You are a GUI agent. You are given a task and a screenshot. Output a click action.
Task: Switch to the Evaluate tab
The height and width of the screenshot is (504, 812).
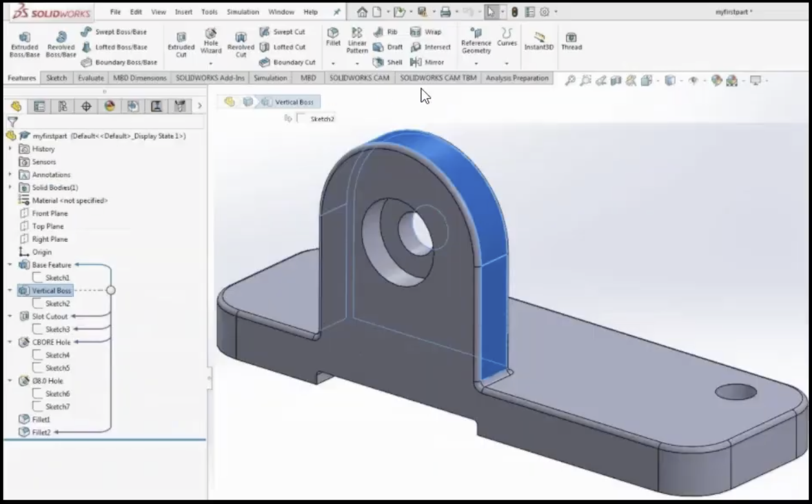[90, 78]
